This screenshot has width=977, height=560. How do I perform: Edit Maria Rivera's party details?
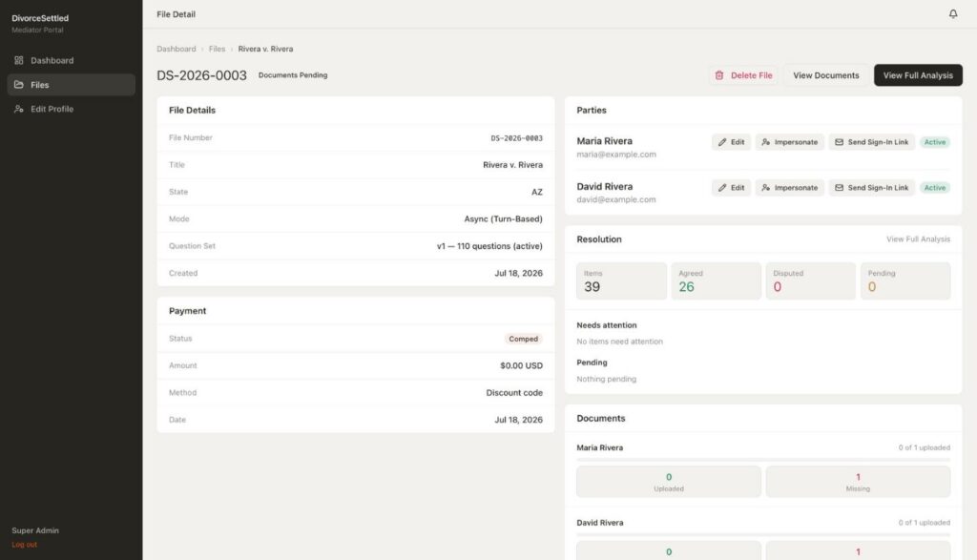(x=731, y=142)
